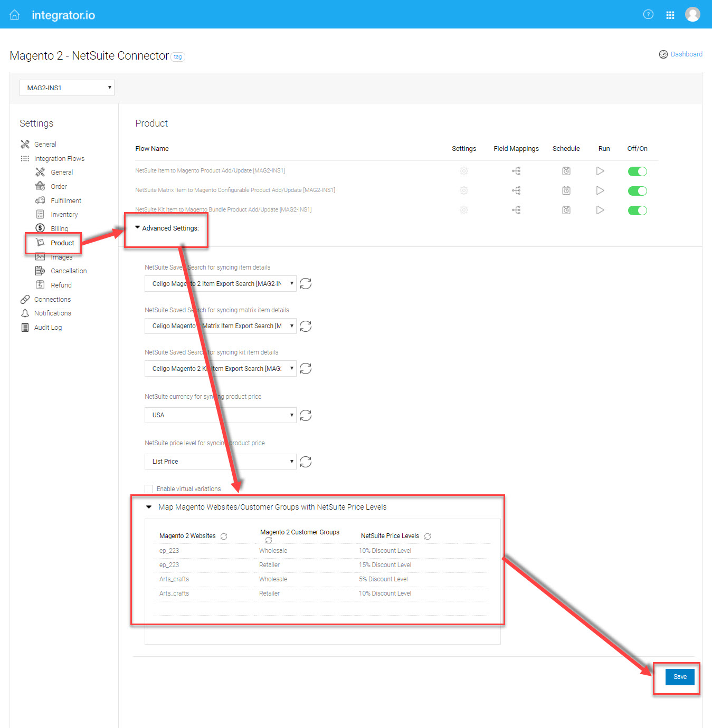
Task: Open the item export saved search dropdown
Action: (x=221, y=284)
